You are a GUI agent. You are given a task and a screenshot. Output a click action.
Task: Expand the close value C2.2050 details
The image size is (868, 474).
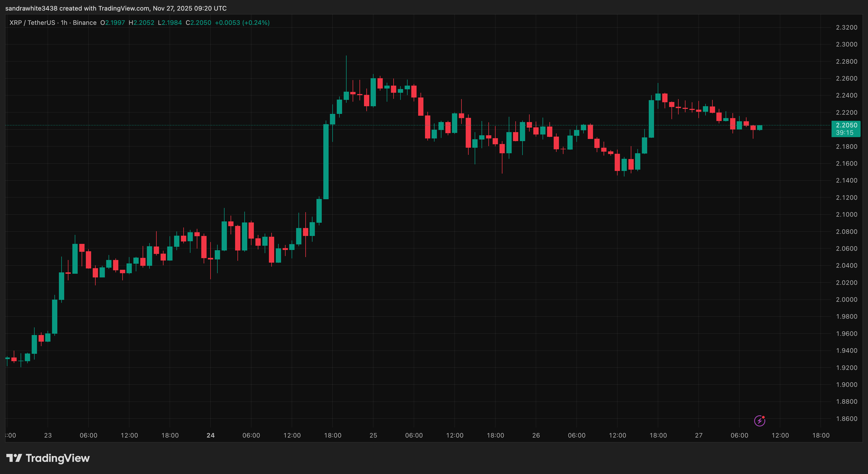(x=199, y=22)
